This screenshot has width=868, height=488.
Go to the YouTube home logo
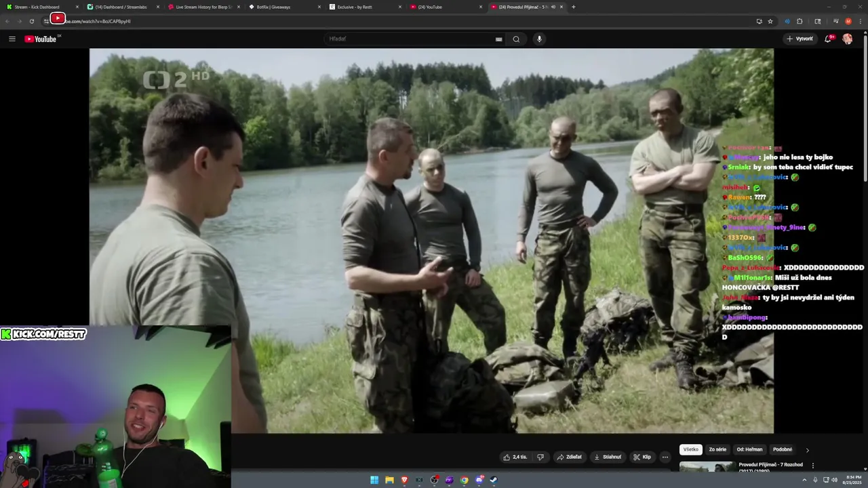pyautogui.click(x=41, y=39)
